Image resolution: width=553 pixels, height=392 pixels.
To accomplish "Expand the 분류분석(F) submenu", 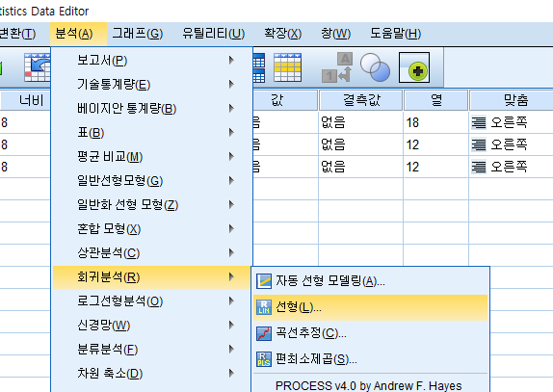I will [x=151, y=350].
